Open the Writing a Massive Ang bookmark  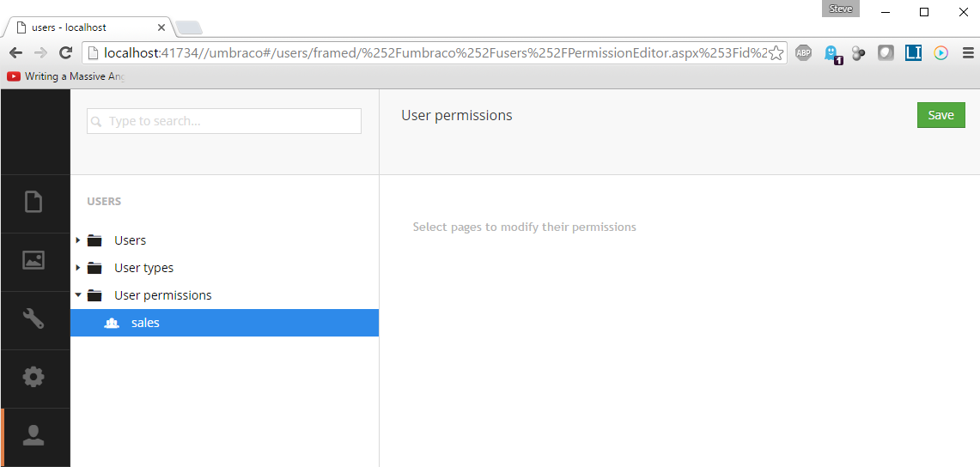[65, 76]
